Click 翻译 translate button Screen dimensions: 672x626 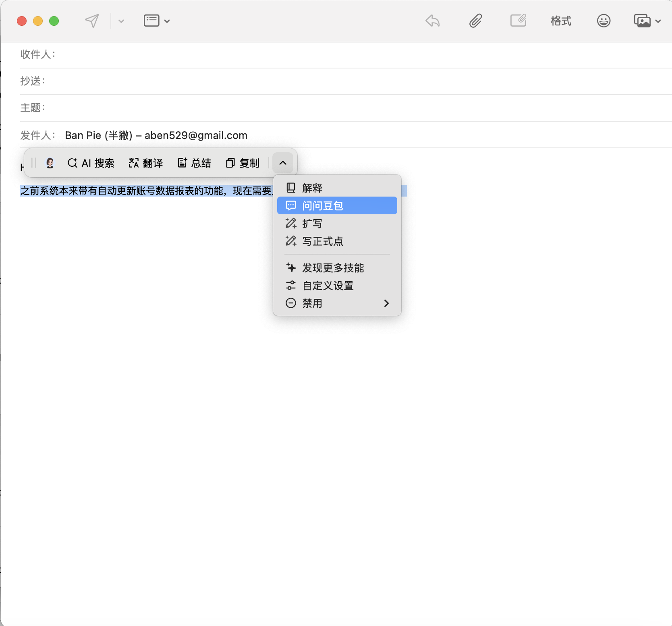pos(146,163)
